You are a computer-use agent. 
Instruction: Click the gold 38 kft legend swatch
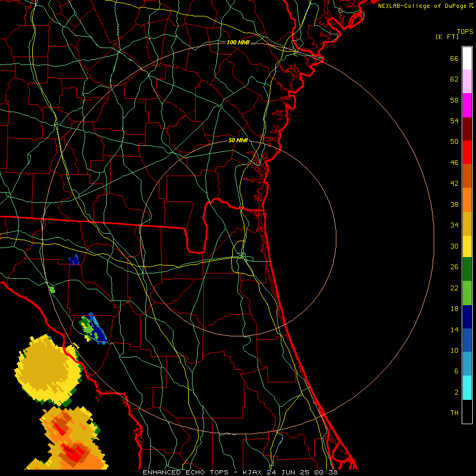[x=467, y=224]
